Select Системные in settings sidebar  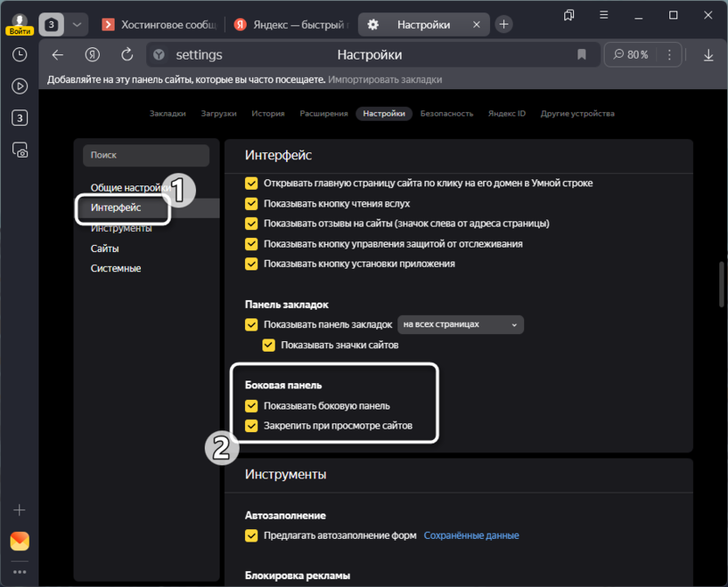point(115,269)
